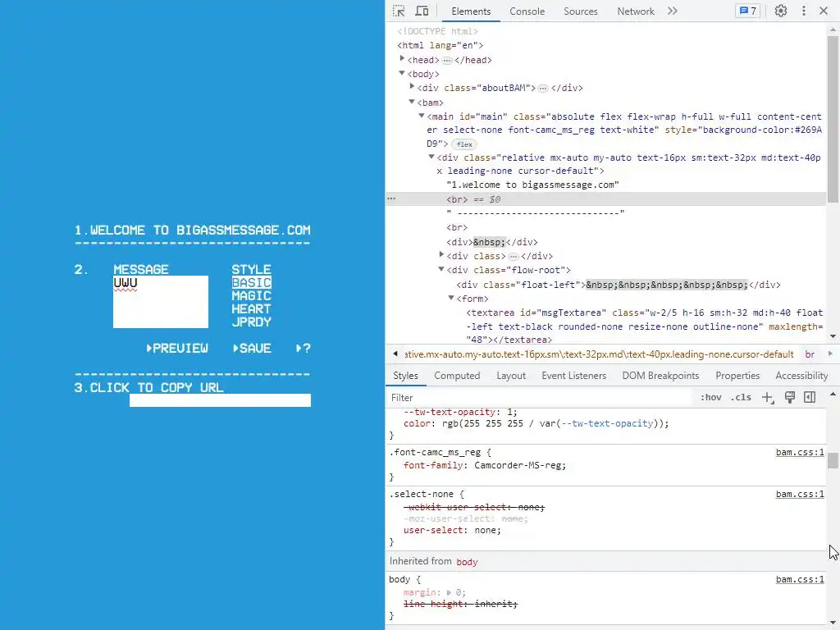
Task: Select the DOCTYPE html line
Action: click(x=437, y=31)
